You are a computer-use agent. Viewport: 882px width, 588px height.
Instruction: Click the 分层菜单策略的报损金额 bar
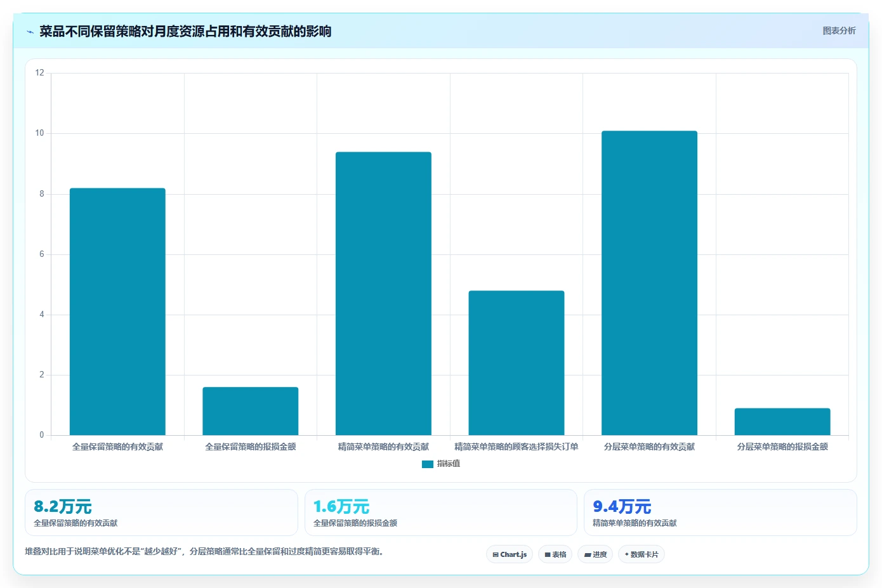782,422
